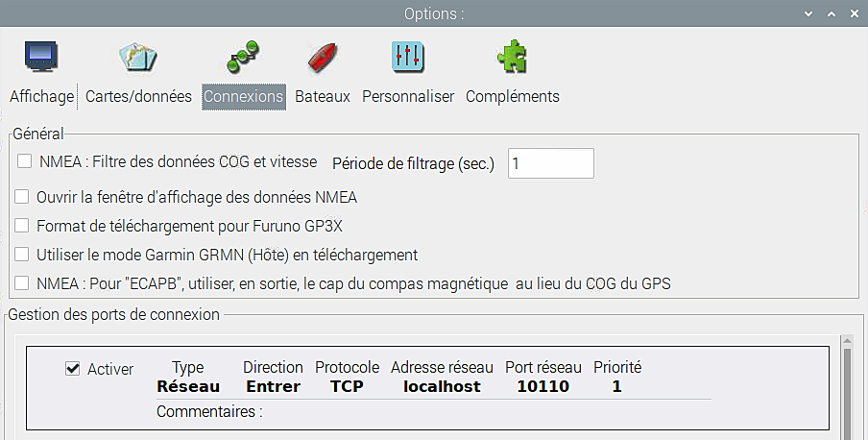This screenshot has width=868, height=440.
Task: Select the Connexions green nodes icon
Action: [x=243, y=58]
